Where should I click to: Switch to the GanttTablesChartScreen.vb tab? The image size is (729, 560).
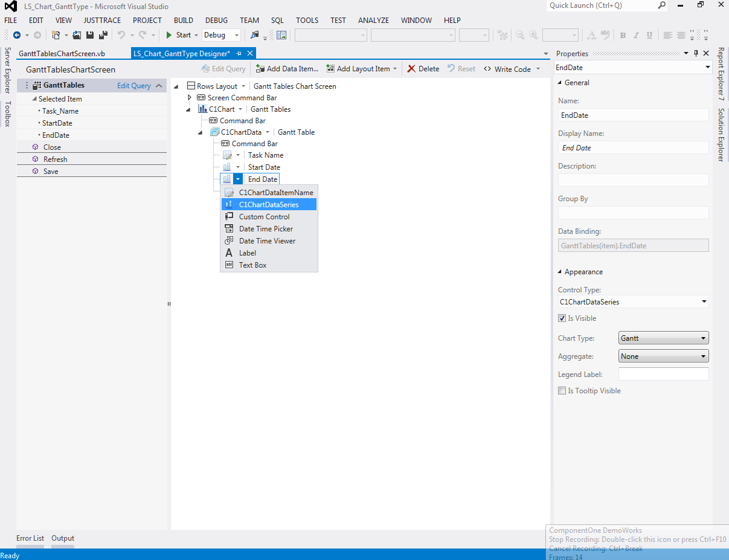[62, 53]
